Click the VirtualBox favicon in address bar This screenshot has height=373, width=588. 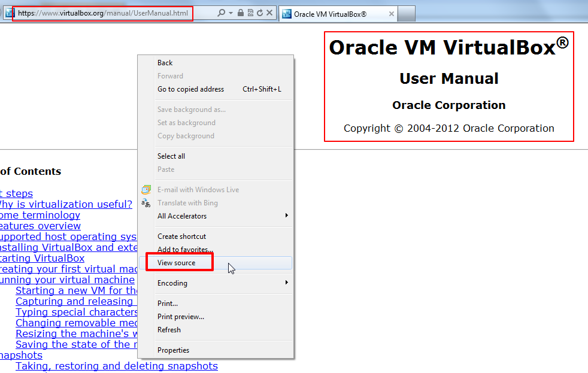[x=8, y=13]
